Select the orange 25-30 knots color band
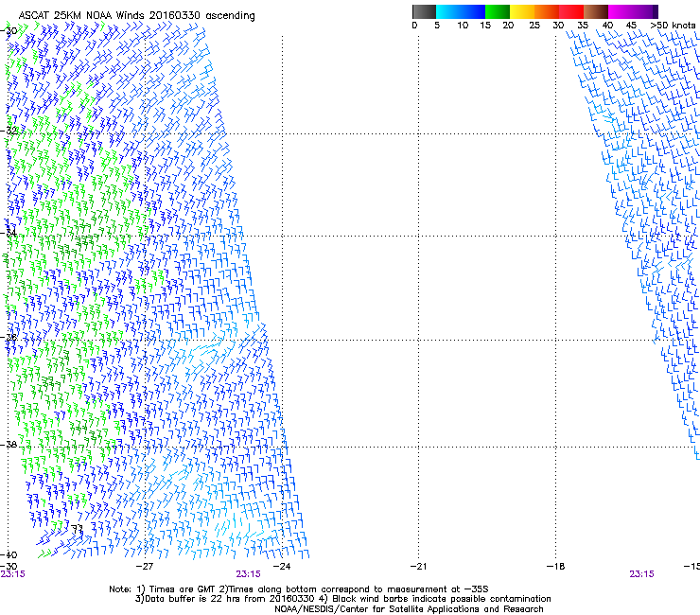This screenshot has width=700, height=615. (x=546, y=11)
